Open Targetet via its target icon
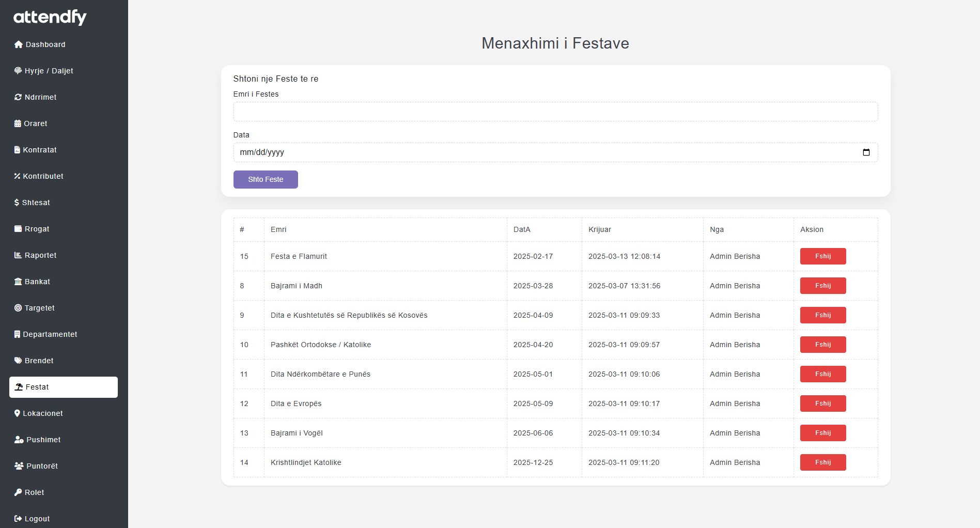Image resolution: width=980 pixels, height=528 pixels. click(18, 308)
